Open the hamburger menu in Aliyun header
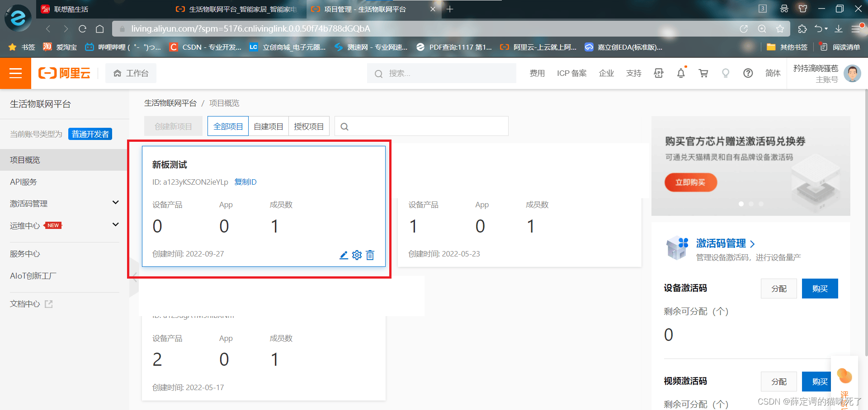Image resolution: width=868 pixels, height=410 pixels. point(15,73)
